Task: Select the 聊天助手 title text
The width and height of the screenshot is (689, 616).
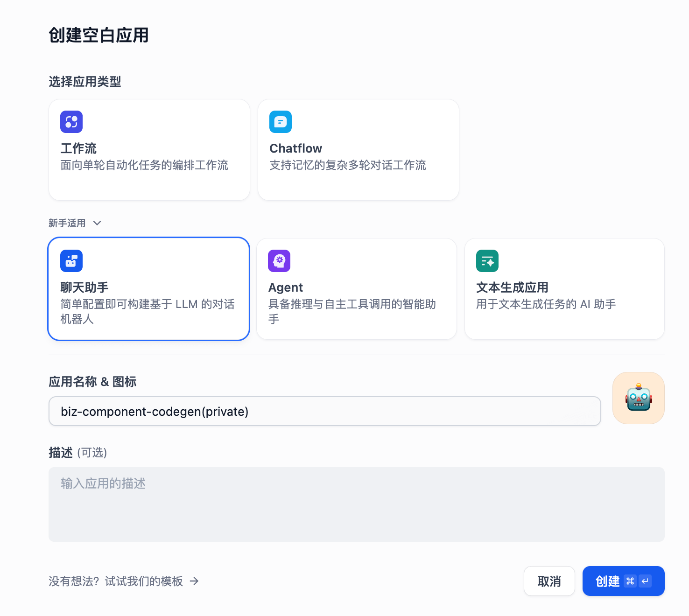Action: (x=84, y=287)
